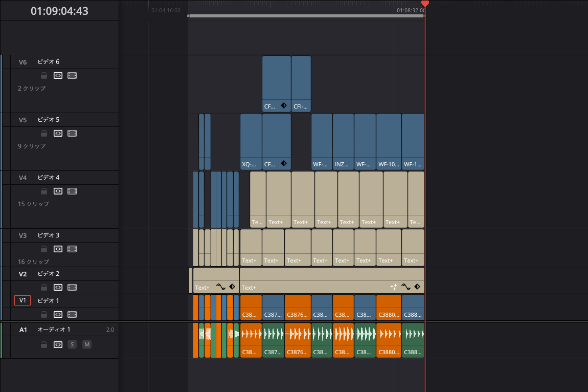Click the Video 5 track name

pyautogui.click(x=49, y=120)
